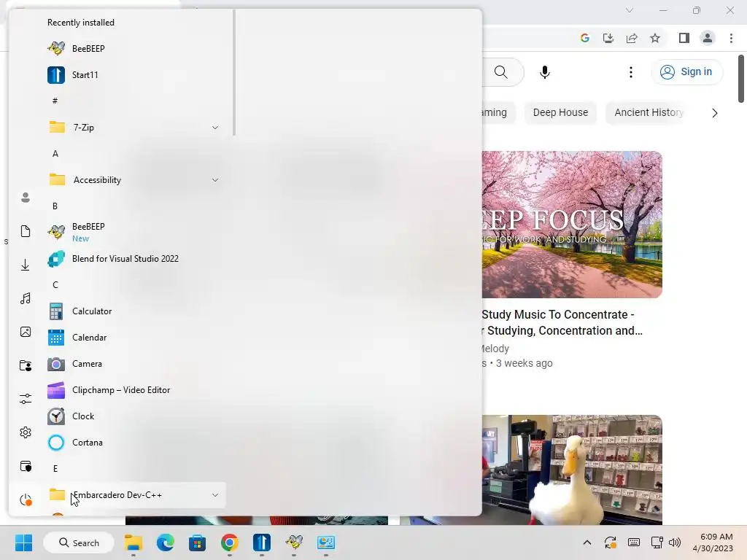This screenshot has width=747, height=560.
Task: Expand the Accessibility folder chevron
Action: [x=215, y=180]
